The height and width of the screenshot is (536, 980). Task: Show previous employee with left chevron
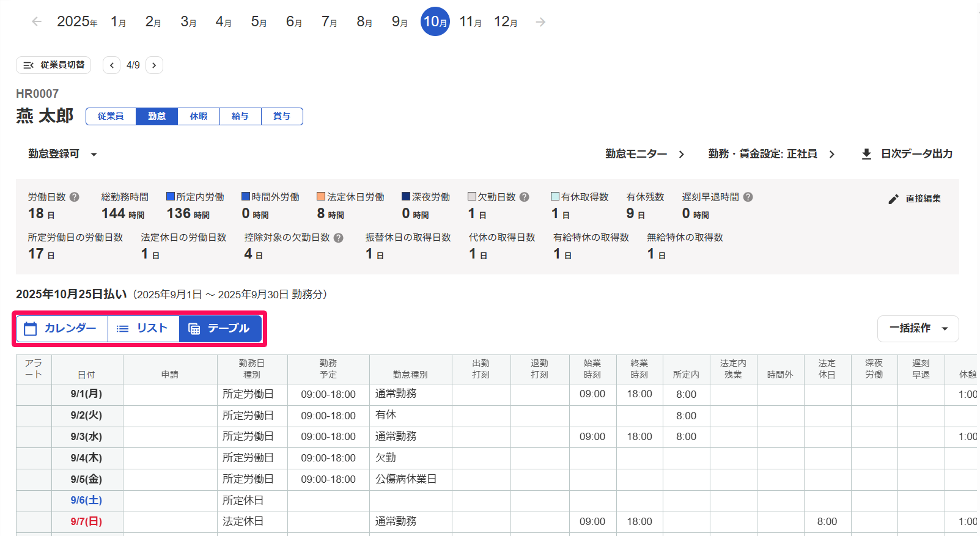(x=111, y=65)
